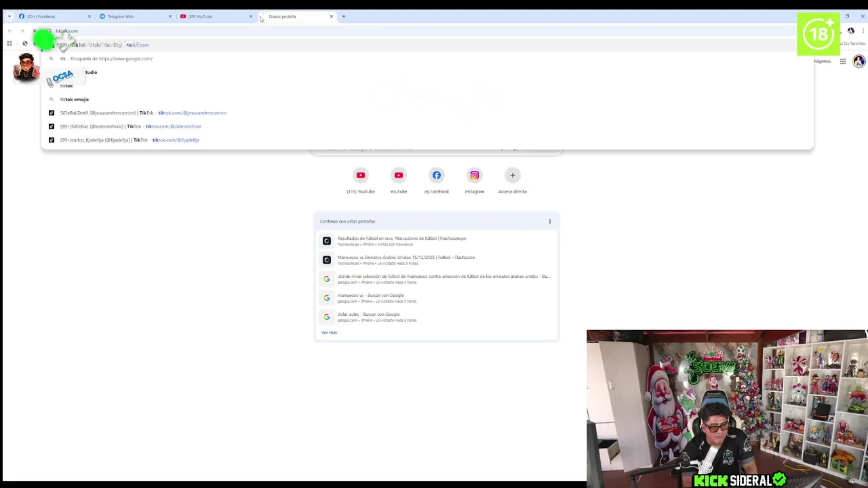The image size is (868, 488).
Task: Click 'Ver más' under recent tabs
Action: point(329,333)
